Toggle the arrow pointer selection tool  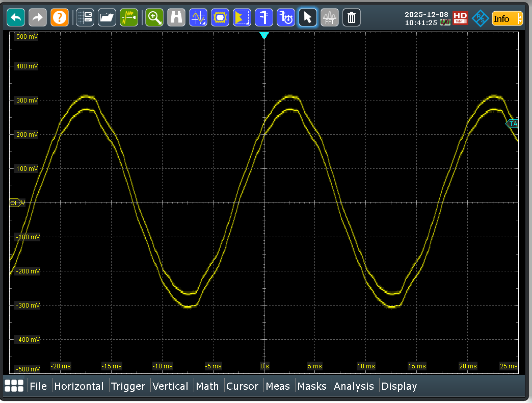308,18
